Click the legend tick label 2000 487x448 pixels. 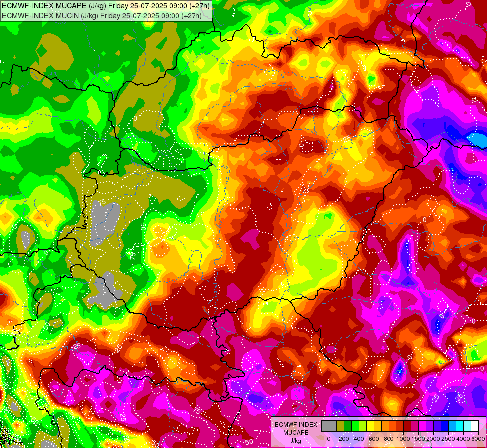point(433,439)
